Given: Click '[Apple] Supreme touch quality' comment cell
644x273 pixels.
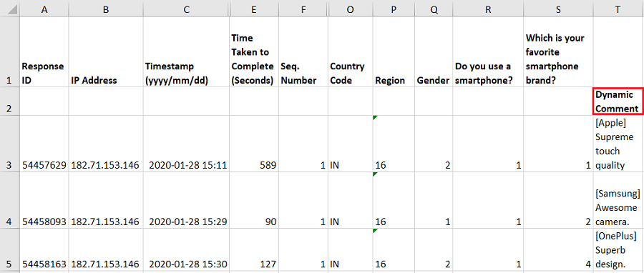Looking at the screenshot, I should [618, 144].
